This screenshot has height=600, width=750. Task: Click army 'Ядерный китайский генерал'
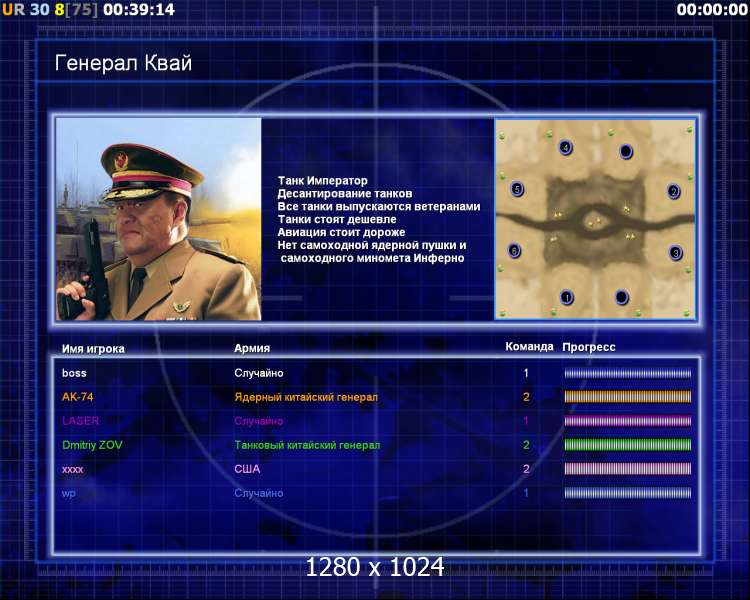pyautogui.click(x=306, y=397)
